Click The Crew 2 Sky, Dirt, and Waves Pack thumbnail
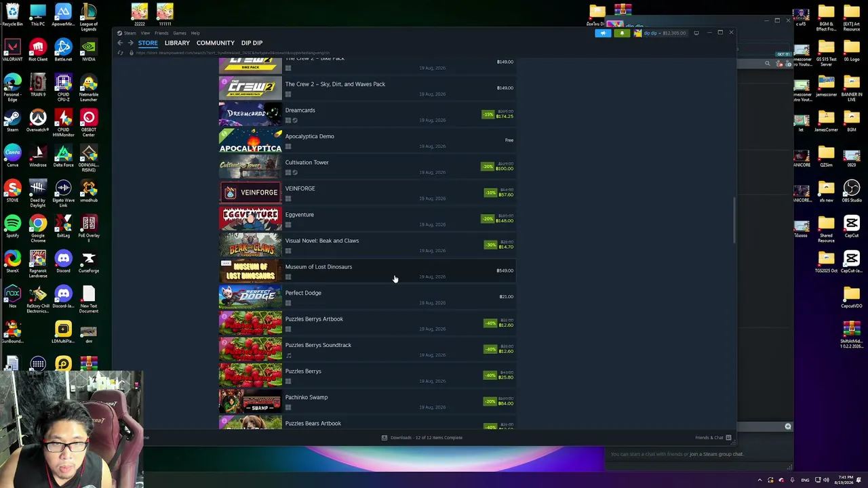Image resolution: width=868 pixels, height=488 pixels. pos(250,88)
